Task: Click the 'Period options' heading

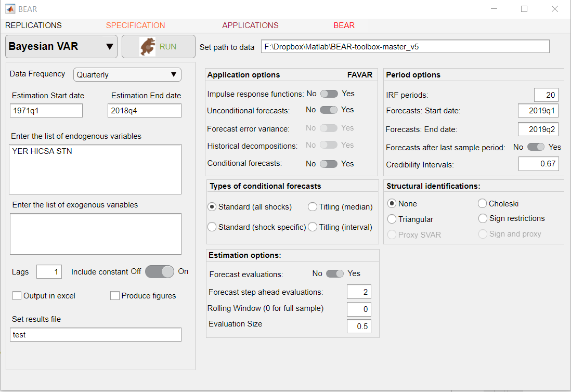Action: pyautogui.click(x=413, y=75)
